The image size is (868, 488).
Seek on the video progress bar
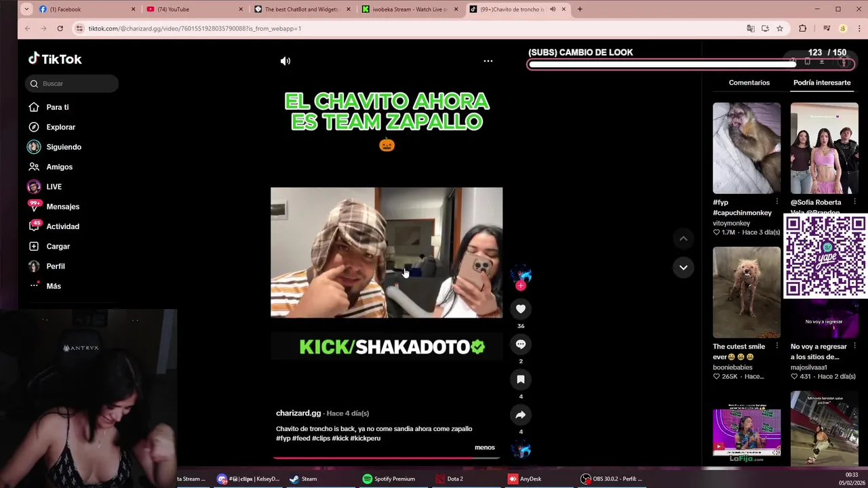387,457
